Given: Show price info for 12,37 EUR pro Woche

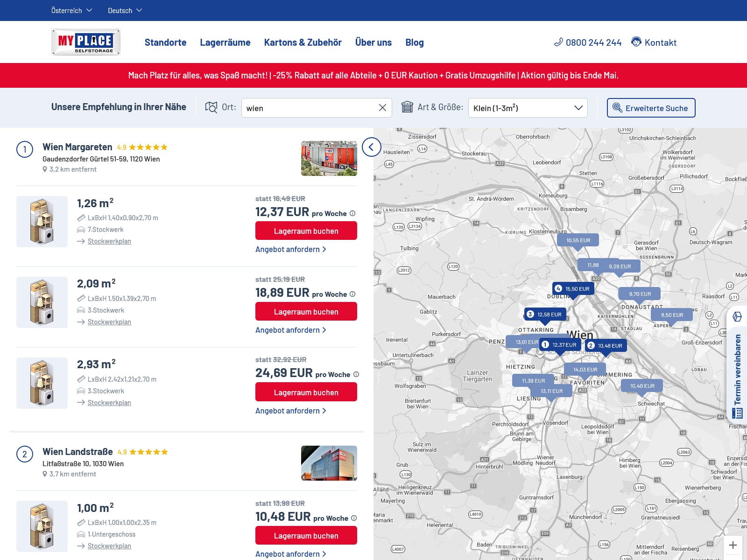Looking at the screenshot, I should (x=352, y=213).
